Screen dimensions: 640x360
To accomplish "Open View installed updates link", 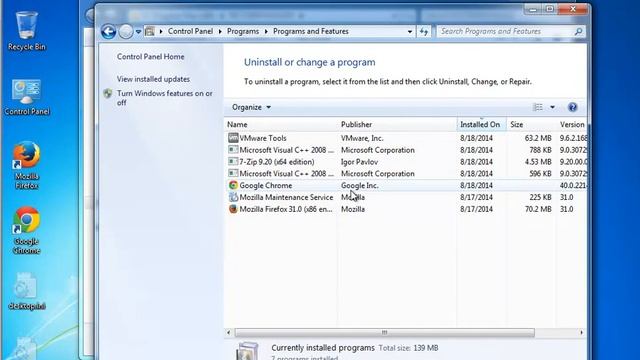I will coord(153,79).
